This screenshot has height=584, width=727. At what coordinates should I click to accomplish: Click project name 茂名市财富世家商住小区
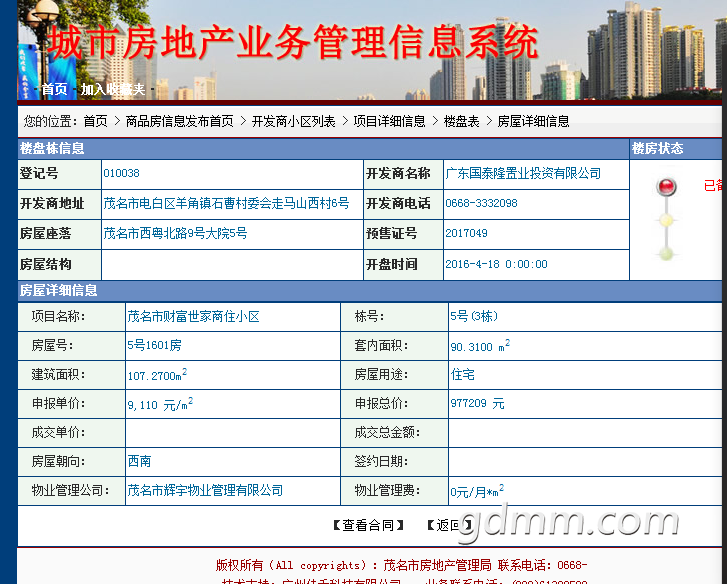pos(193,317)
